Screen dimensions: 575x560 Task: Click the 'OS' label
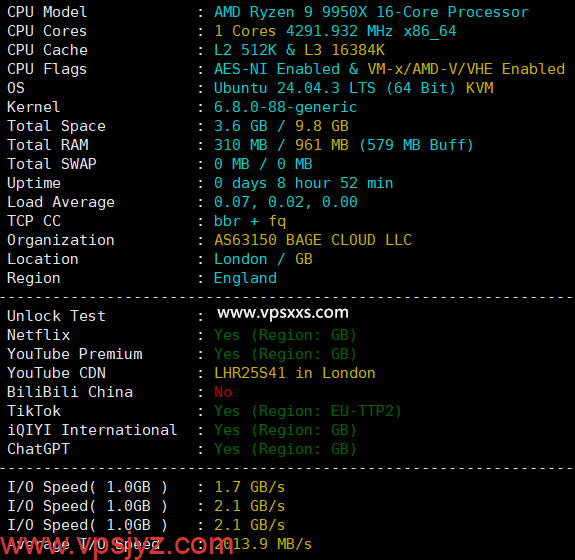16,88
